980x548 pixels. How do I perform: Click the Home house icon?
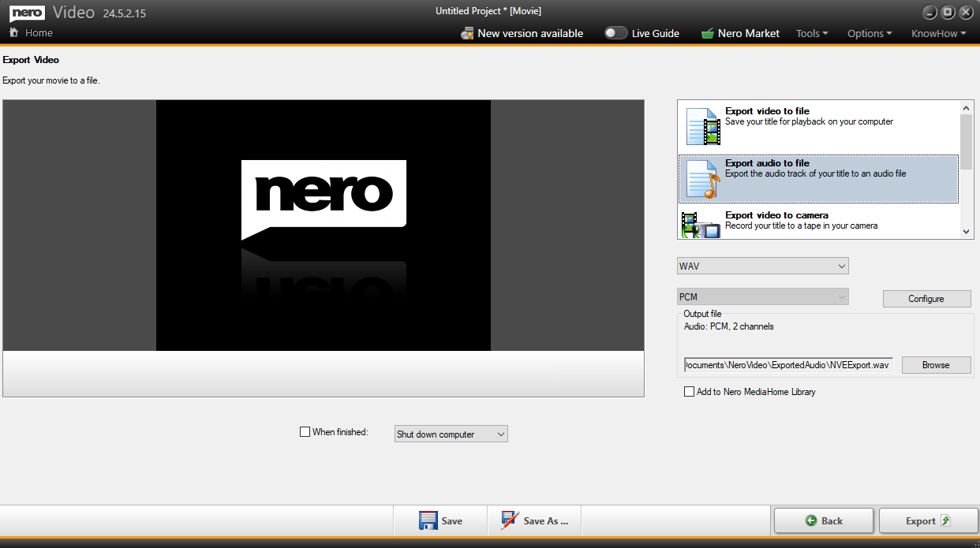pyautogui.click(x=13, y=32)
